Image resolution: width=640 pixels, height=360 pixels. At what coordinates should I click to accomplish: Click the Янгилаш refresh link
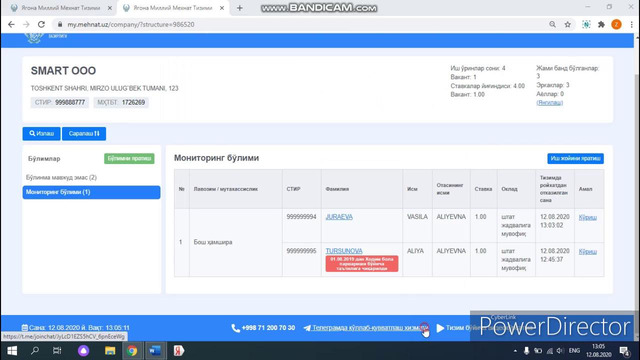[x=549, y=102]
